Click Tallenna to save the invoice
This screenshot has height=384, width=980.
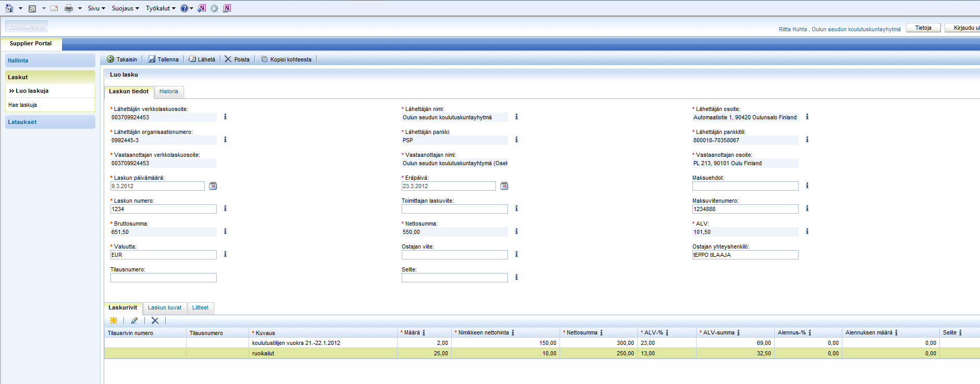click(163, 59)
